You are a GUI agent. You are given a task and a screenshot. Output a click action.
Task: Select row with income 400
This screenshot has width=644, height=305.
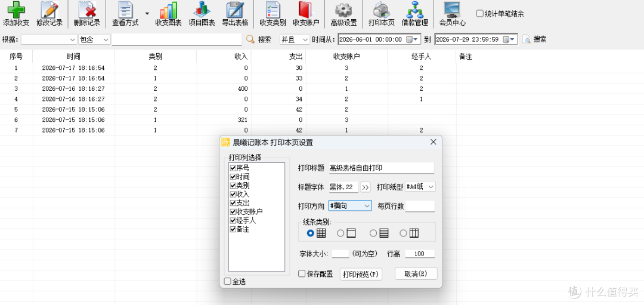pyautogui.click(x=322, y=88)
